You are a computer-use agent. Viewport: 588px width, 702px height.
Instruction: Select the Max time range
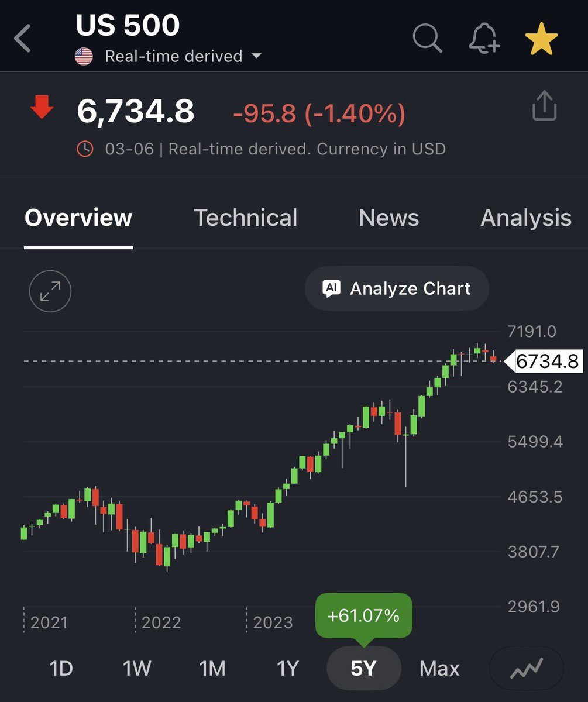[x=439, y=668]
